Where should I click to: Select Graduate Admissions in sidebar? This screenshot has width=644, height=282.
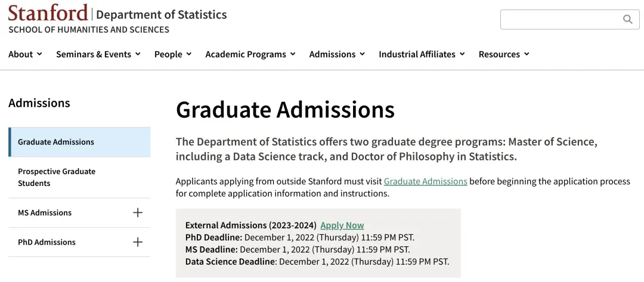(x=56, y=142)
